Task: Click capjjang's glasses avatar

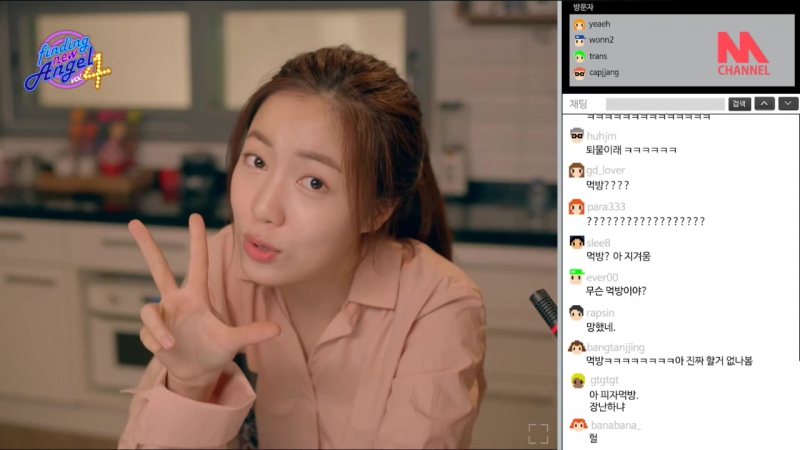Action: click(579, 72)
